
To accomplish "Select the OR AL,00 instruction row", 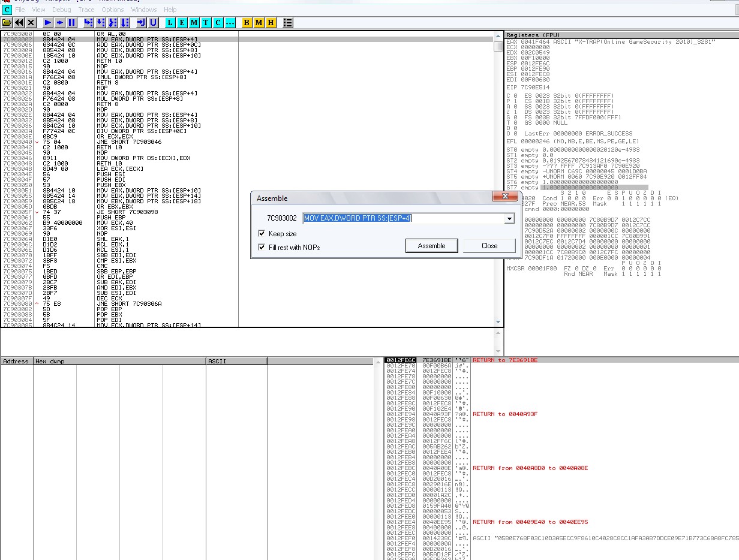I will coord(119,34).
